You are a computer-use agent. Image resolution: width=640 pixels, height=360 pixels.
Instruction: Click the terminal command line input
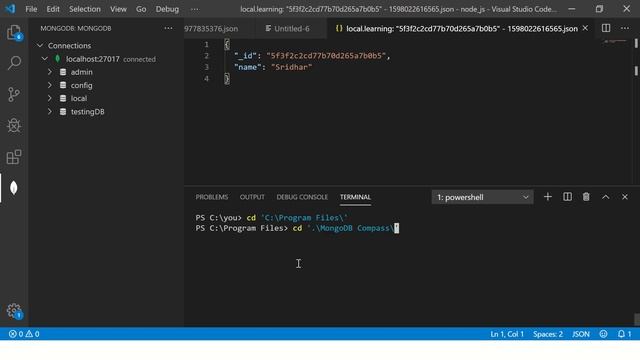297,228
